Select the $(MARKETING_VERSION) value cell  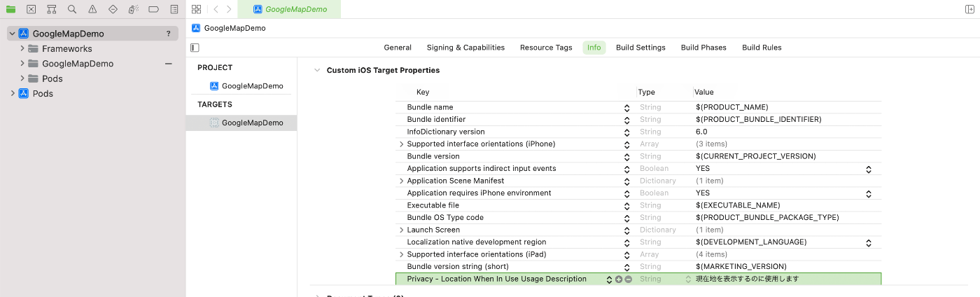[x=741, y=267]
